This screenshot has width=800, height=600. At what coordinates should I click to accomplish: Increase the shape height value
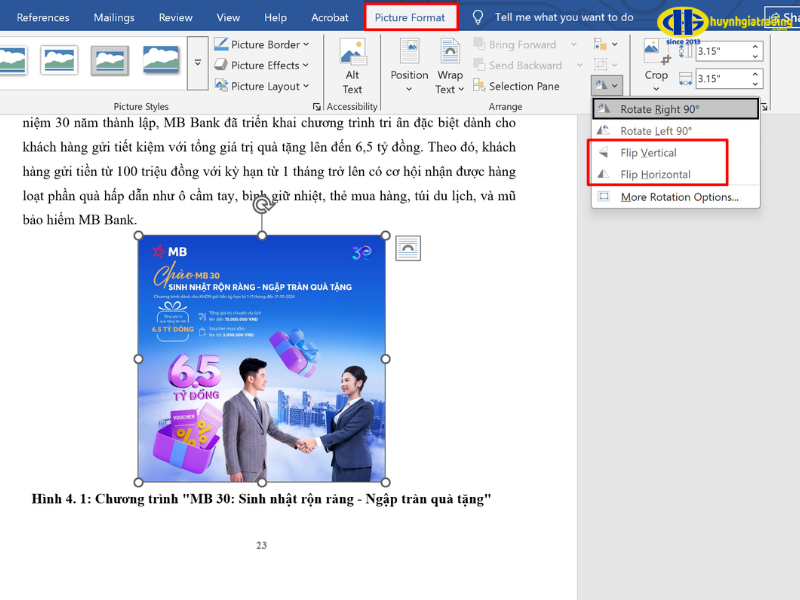click(x=755, y=46)
